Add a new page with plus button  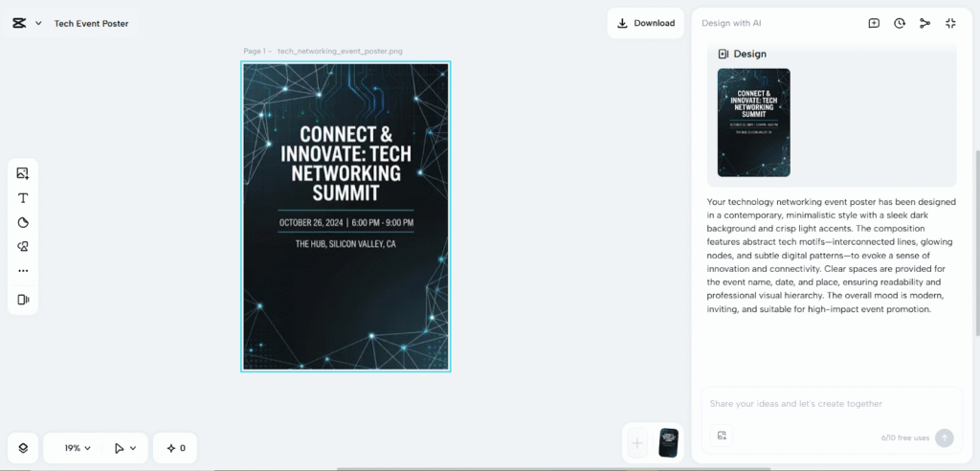click(x=636, y=443)
